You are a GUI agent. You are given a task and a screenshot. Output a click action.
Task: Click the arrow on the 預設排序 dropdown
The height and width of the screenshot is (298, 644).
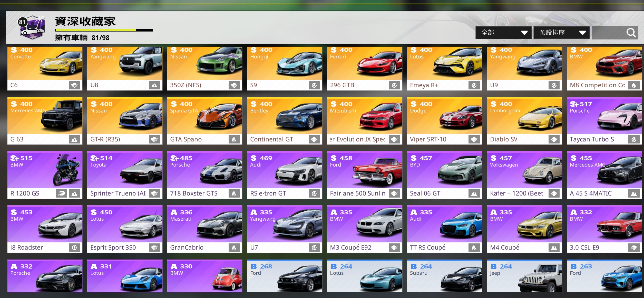click(582, 33)
